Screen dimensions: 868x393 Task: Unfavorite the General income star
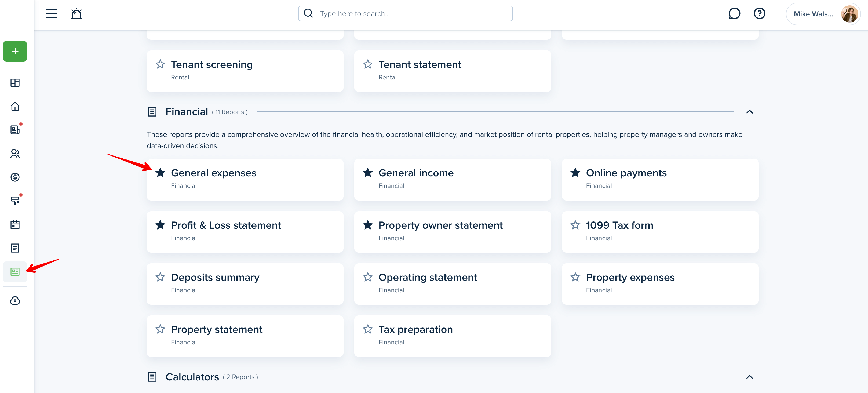368,173
